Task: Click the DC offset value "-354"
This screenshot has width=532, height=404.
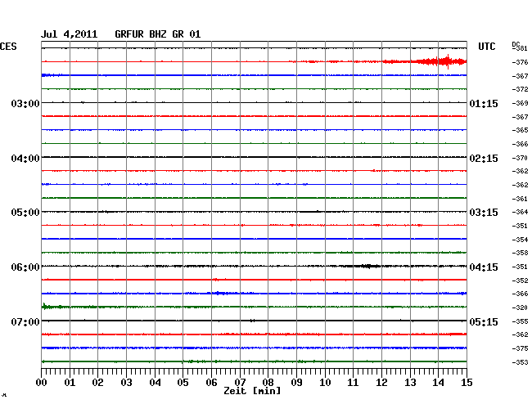Action: (x=521, y=240)
